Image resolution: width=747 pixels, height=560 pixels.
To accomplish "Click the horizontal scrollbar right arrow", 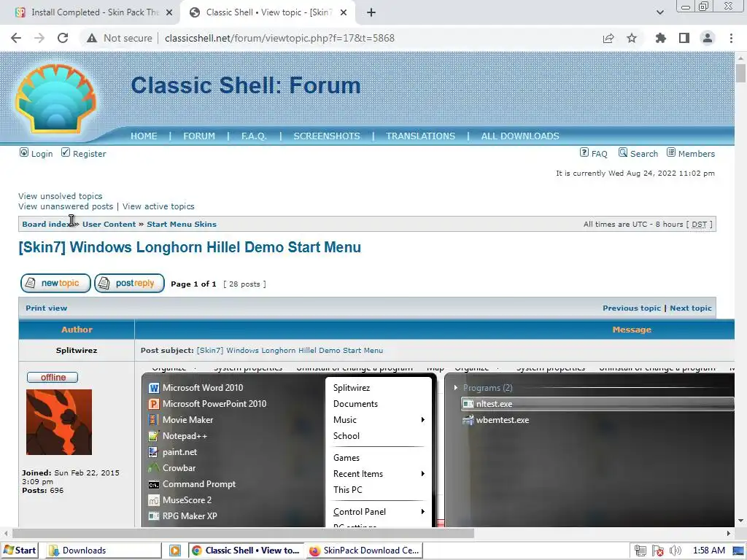I will tap(729, 533).
